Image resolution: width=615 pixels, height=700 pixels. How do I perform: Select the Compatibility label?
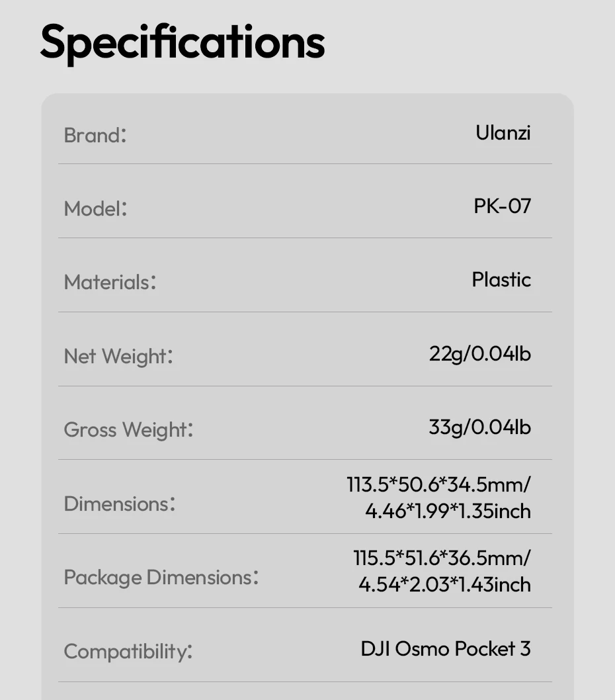pos(128,652)
